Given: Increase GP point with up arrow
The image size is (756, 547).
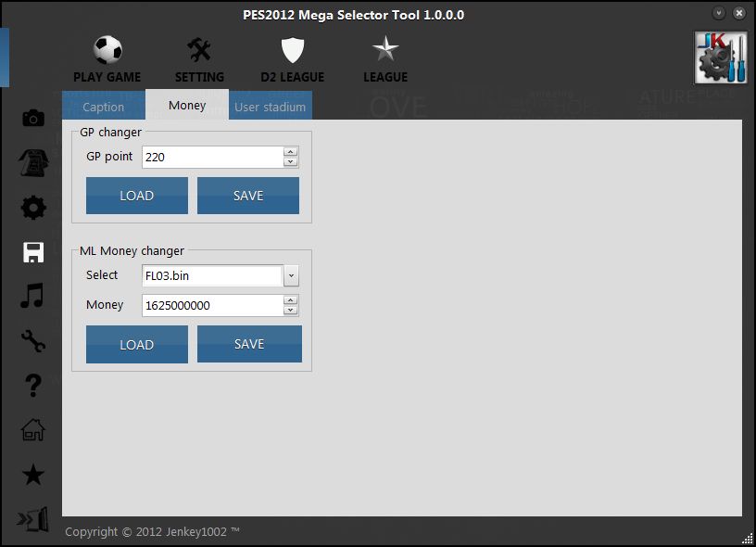Looking at the screenshot, I should [291, 152].
